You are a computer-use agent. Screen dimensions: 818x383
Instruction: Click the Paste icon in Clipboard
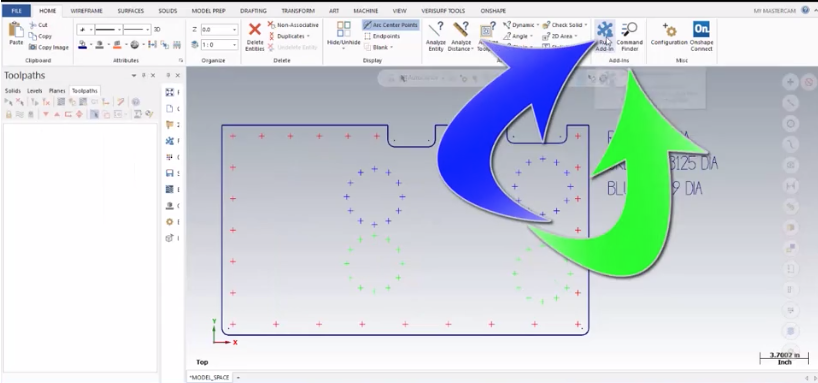[16, 34]
